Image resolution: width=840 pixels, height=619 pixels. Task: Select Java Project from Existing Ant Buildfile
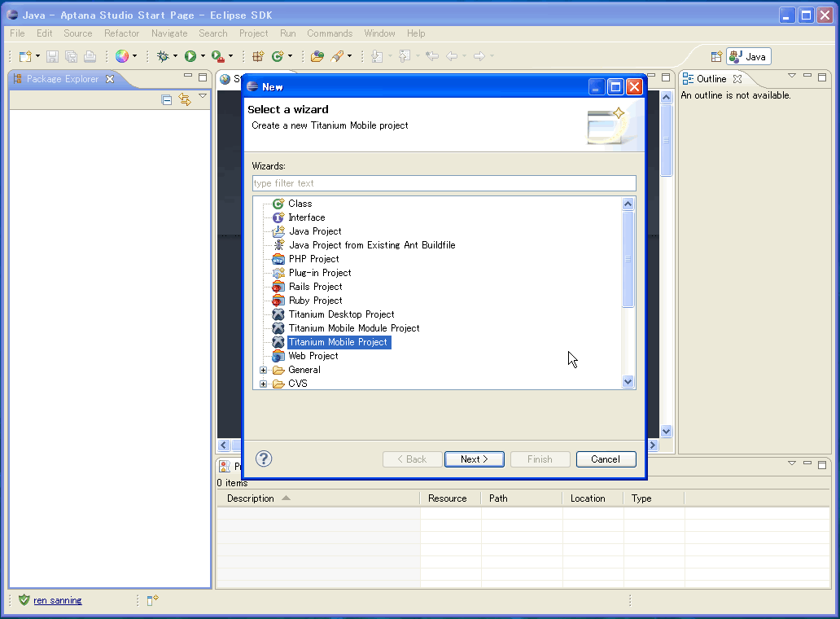372,245
